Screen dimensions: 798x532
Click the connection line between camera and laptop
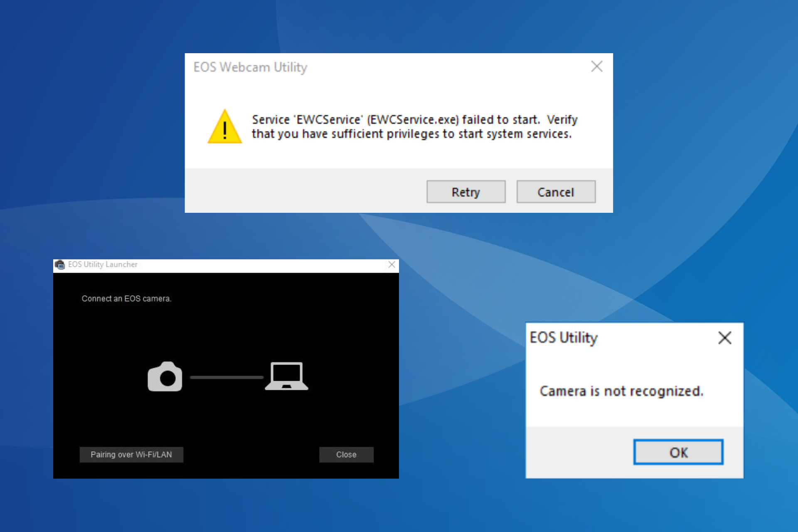coord(227,377)
